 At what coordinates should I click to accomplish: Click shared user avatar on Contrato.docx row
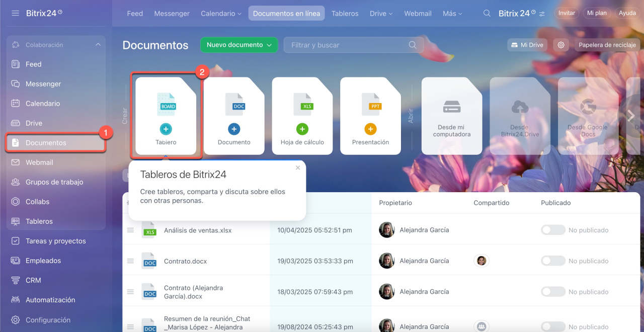pyautogui.click(x=481, y=261)
